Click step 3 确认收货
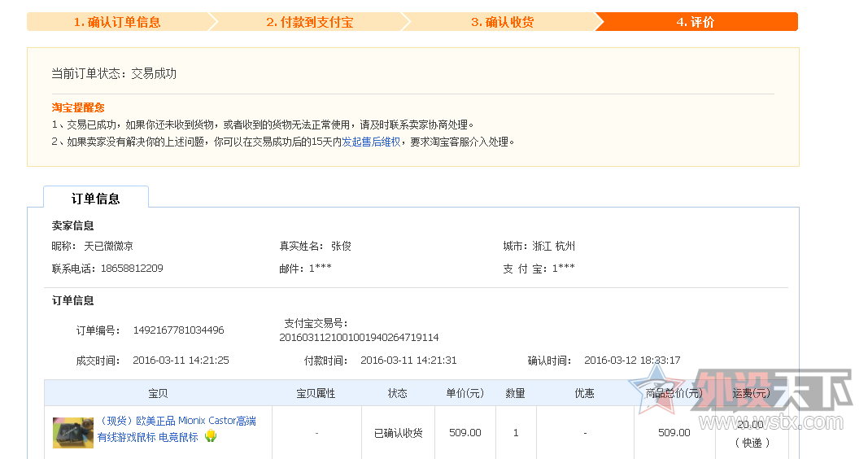This screenshot has width=868, height=459. click(502, 22)
